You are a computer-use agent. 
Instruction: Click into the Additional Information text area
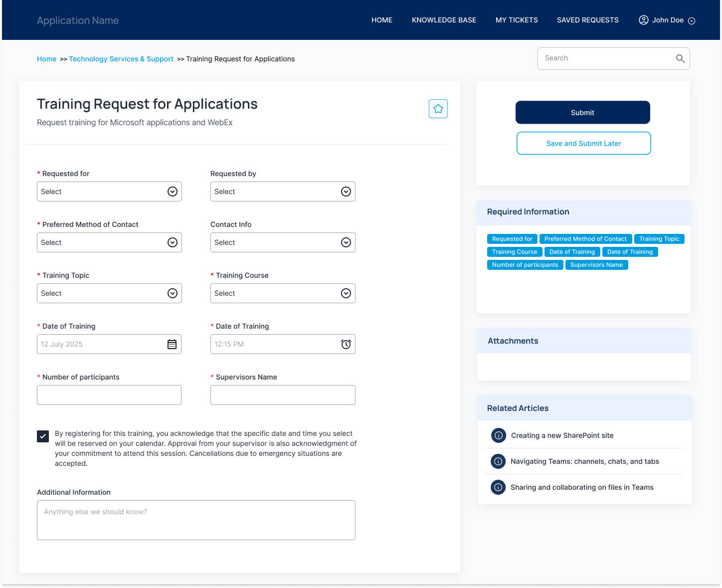click(x=196, y=520)
